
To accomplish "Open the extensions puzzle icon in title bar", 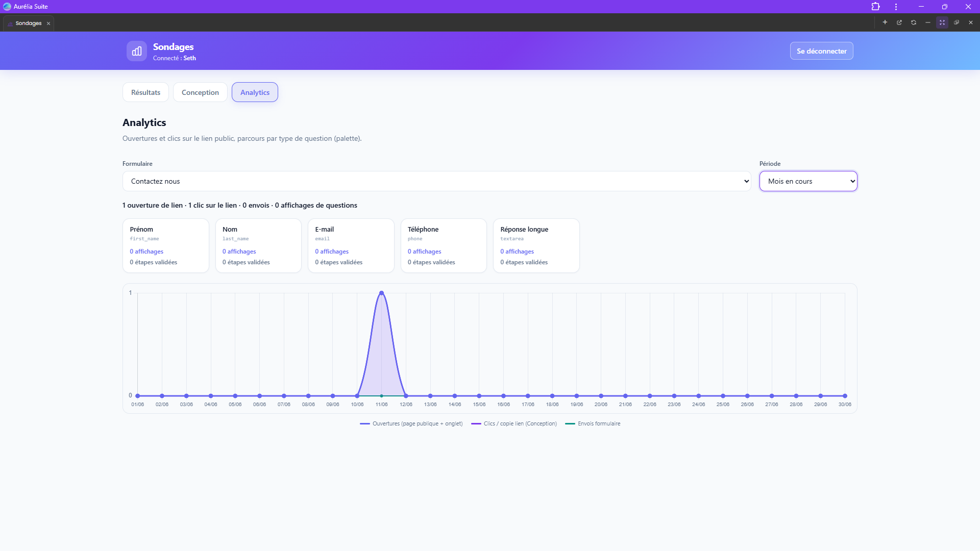I will (875, 7).
